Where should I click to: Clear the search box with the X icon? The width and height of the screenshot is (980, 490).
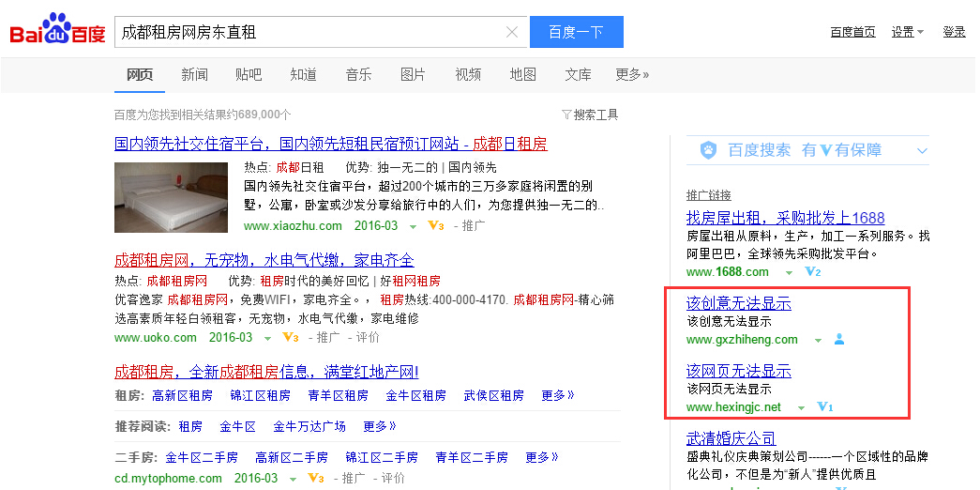[512, 32]
